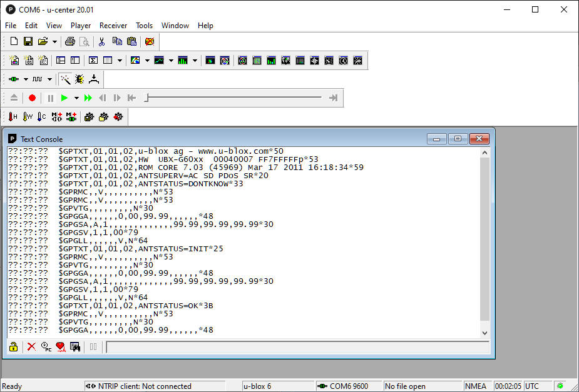Print with the printer icon
The image size is (579, 392).
click(x=69, y=41)
